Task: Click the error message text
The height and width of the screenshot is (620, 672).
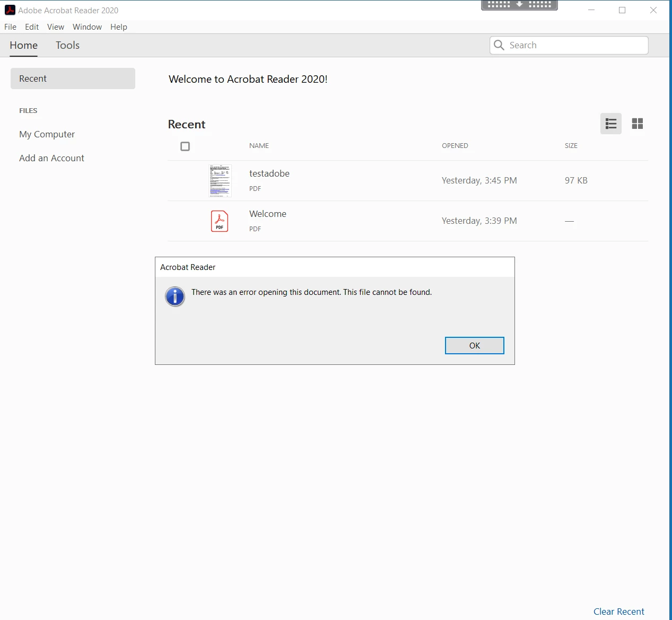Action: 312,292
